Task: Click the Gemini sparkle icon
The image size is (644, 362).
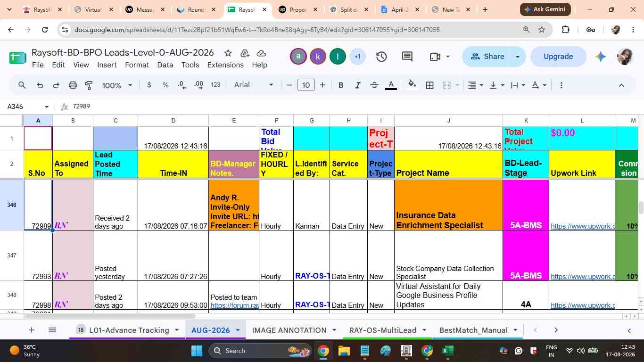Action: [x=600, y=57]
